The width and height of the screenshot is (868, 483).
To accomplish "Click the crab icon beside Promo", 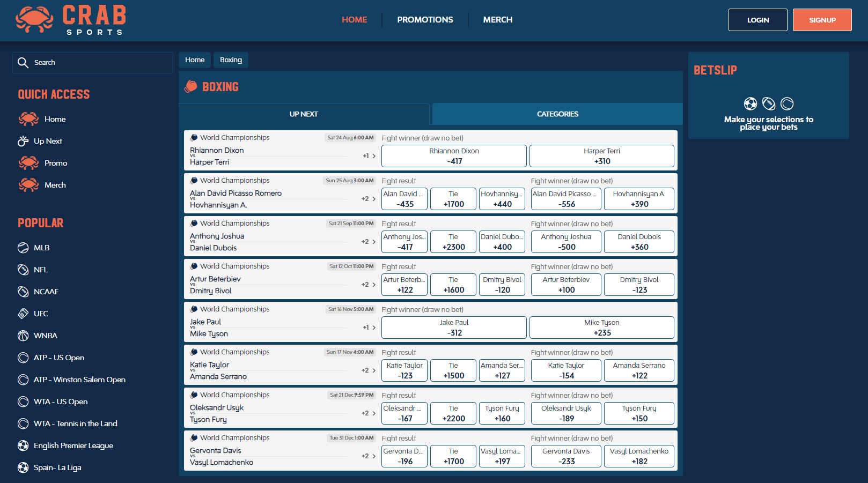I will click(x=28, y=163).
